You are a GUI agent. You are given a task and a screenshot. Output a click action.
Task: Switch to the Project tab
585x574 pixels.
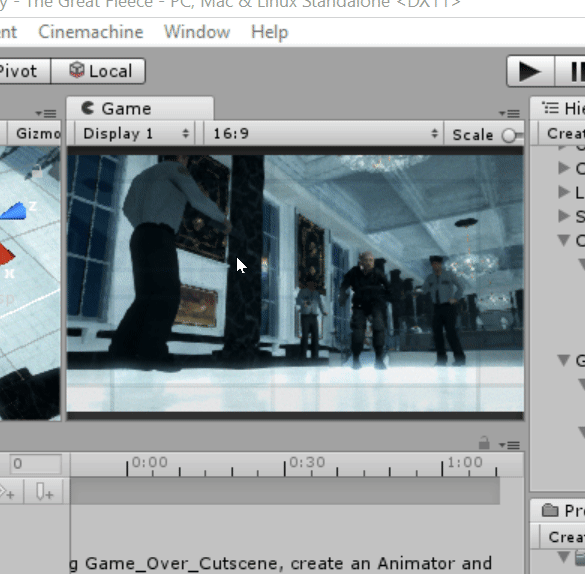(x=559, y=510)
